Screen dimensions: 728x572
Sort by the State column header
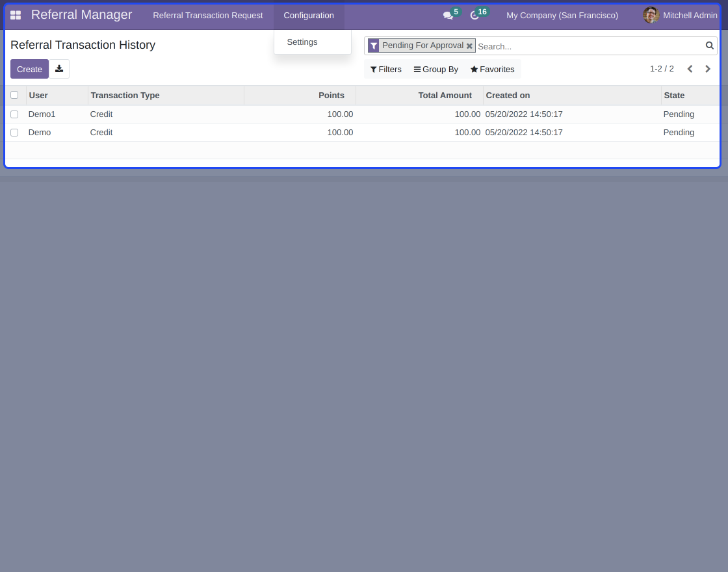(x=690, y=95)
